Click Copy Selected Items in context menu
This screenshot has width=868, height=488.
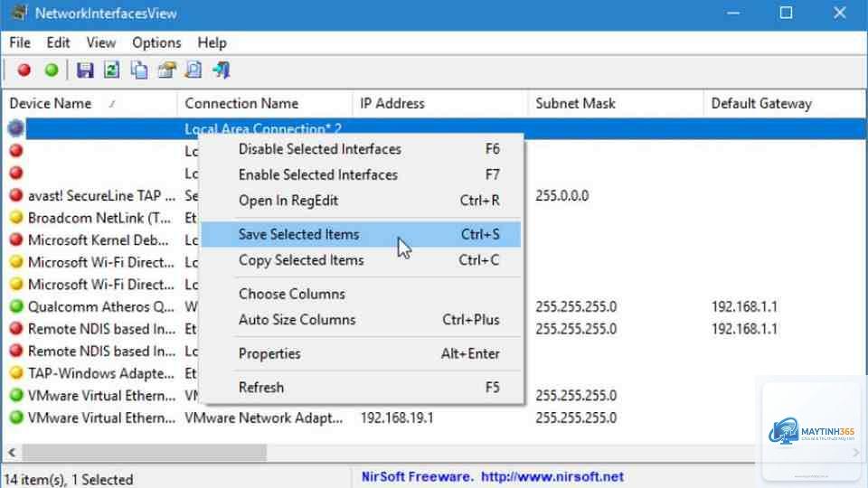point(361,260)
